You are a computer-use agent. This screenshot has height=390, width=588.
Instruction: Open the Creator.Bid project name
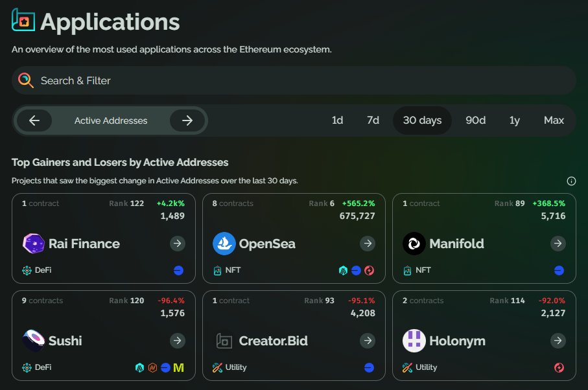pos(274,341)
